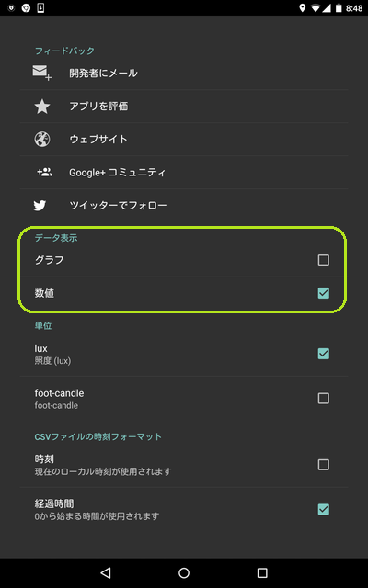Select the 開発者にメール text entry

pos(103,73)
